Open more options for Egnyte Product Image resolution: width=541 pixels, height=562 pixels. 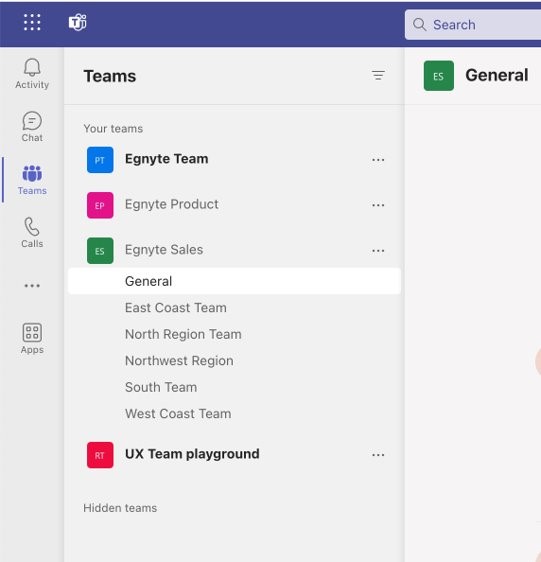tap(378, 205)
